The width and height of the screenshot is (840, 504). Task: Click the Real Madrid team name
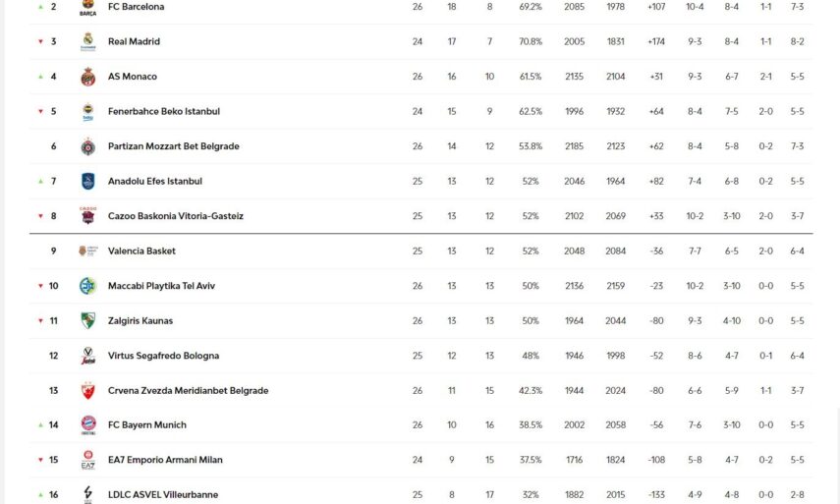(134, 42)
